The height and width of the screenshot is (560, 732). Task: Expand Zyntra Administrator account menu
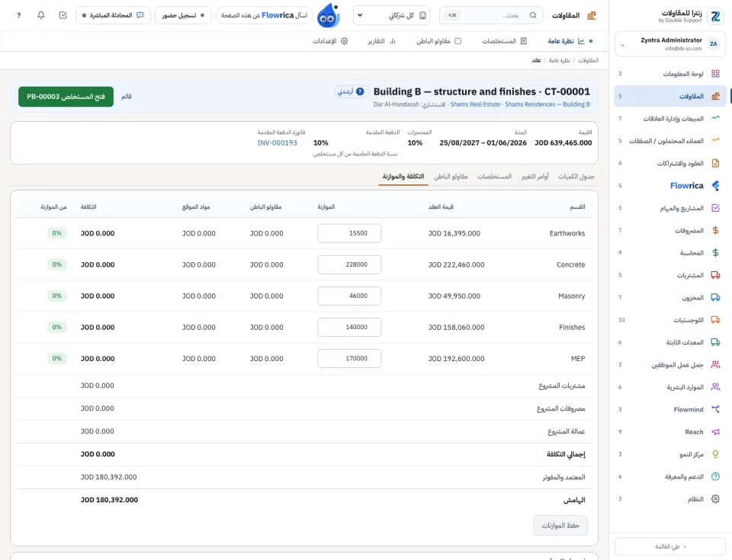[670, 44]
